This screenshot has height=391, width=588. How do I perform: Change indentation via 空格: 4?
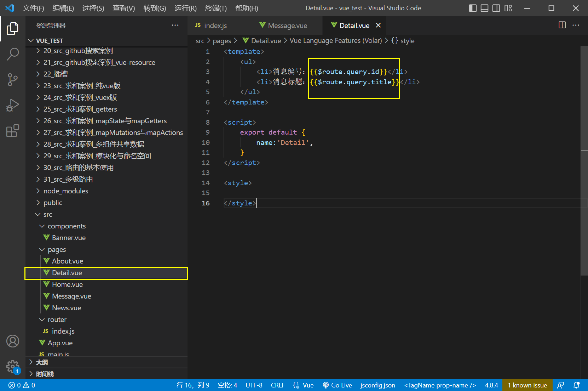[x=227, y=385]
